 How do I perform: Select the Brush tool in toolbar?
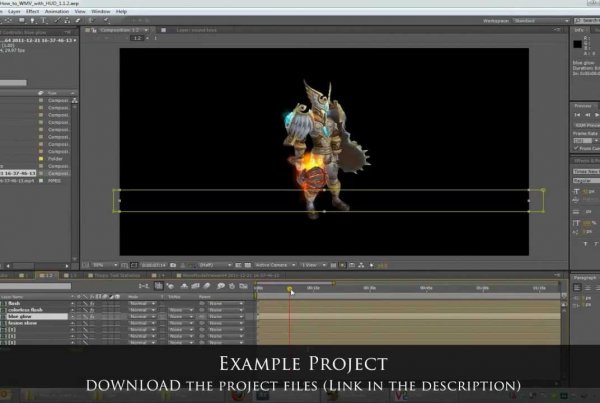[x=57, y=21]
